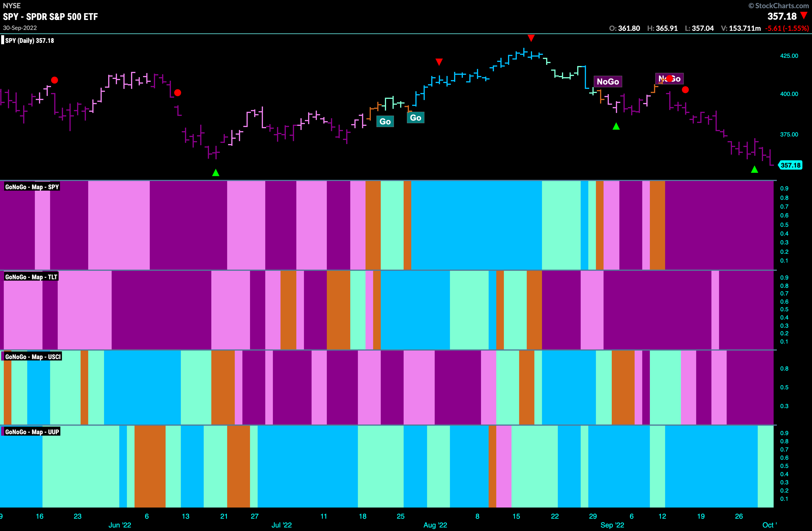The image size is (812, 531).
Task: Click the 30-Sep-2022 date label
Action: (x=20, y=28)
